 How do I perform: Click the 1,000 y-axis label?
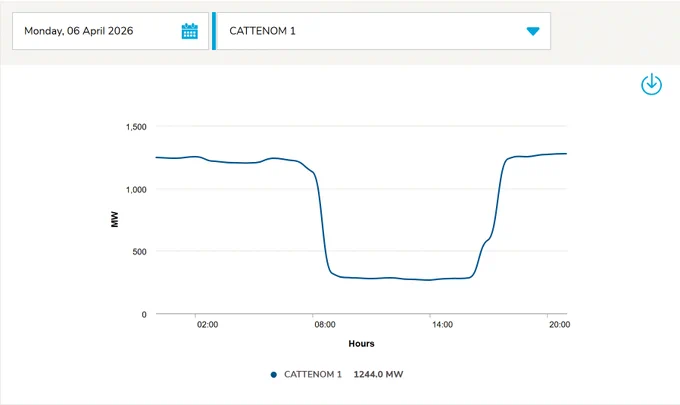136,189
